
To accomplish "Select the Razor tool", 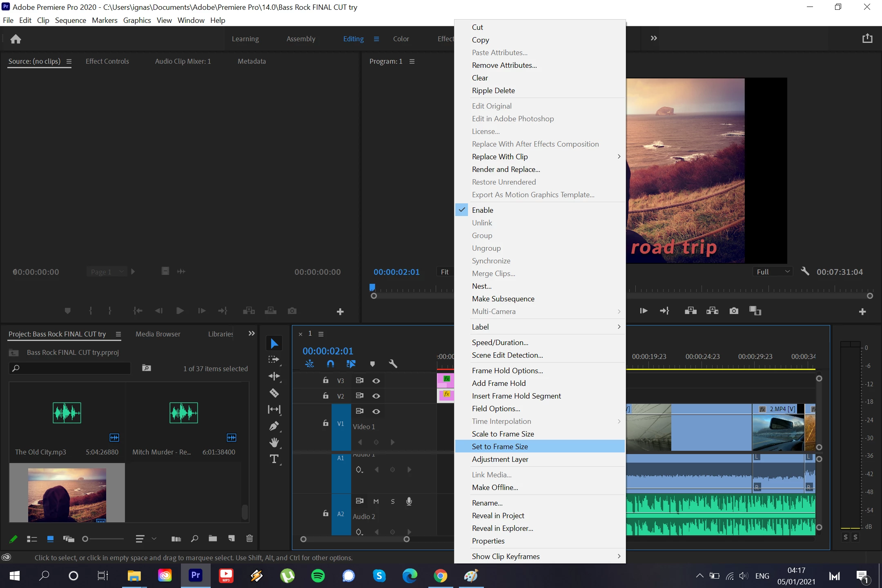I will (274, 393).
